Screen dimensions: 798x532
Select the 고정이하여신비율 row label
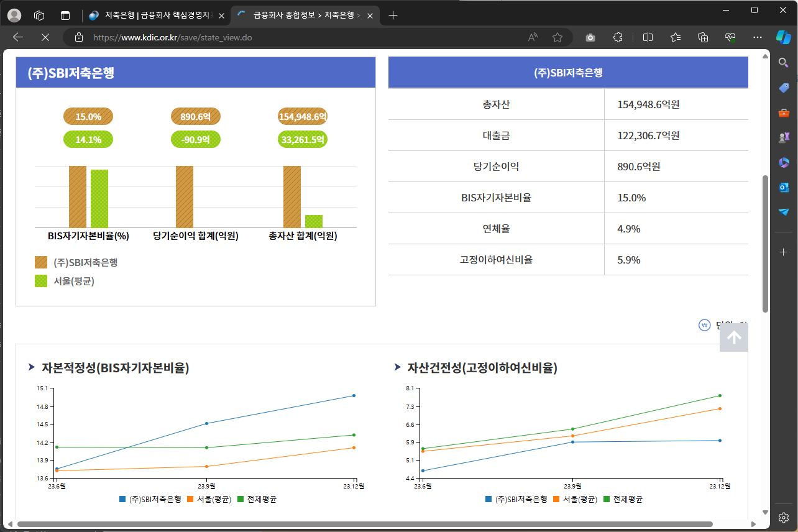coord(496,260)
